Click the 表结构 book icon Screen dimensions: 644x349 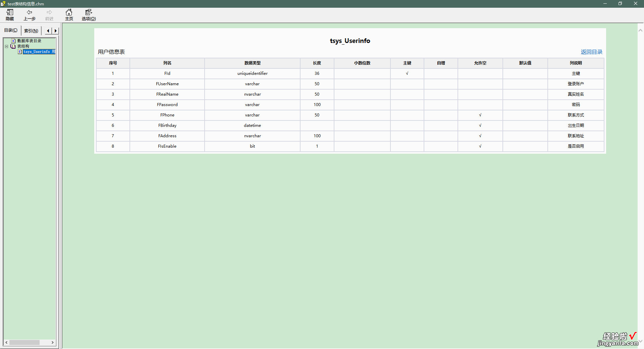point(13,46)
